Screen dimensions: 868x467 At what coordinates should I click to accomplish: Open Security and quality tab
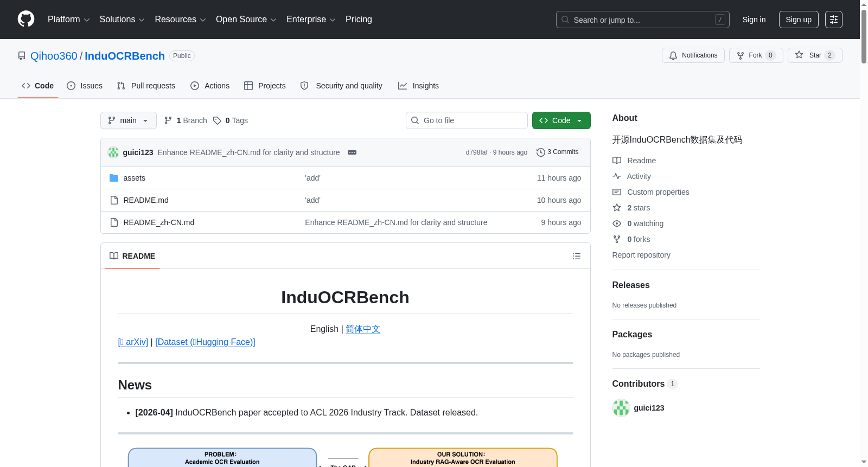tap(341, 86)
